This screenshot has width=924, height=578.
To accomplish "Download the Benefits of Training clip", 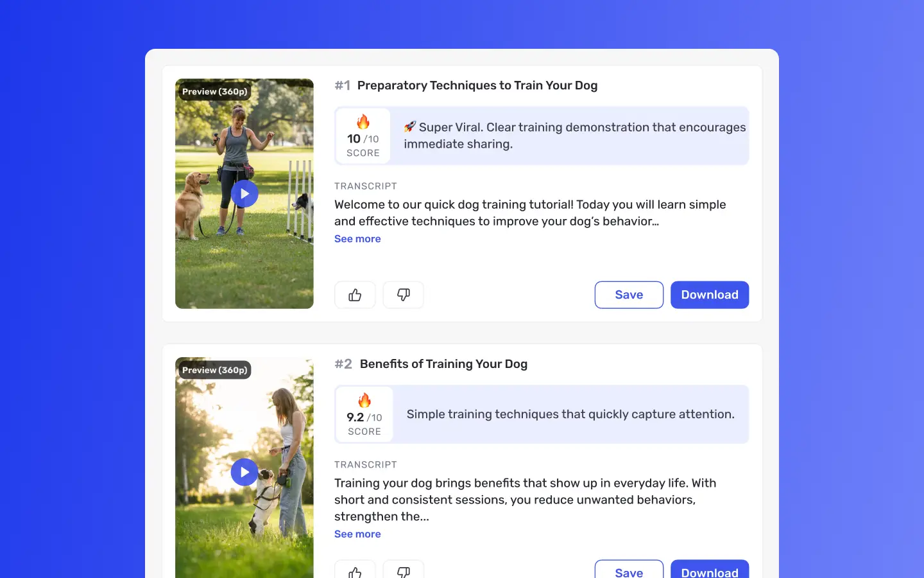I will pyautogui.click(x=710, y=569).
